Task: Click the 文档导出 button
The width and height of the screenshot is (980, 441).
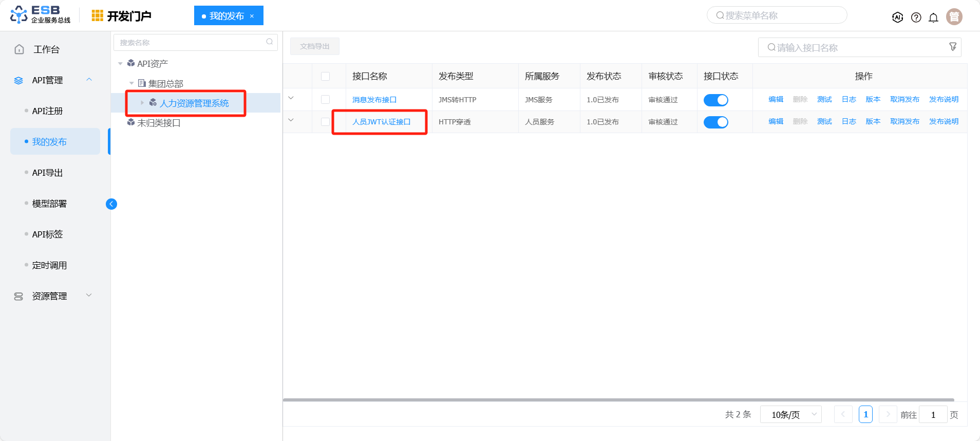Action: click(x=315, y=46)
